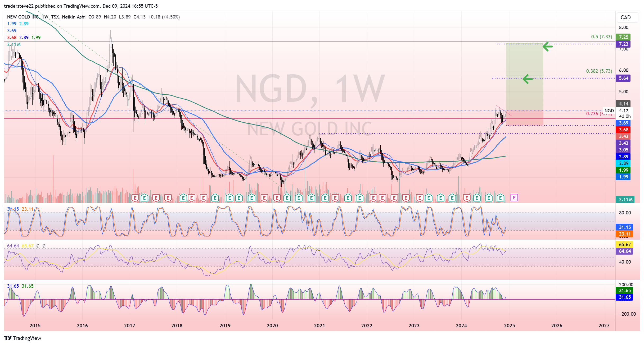Click the orange 23.11 stochastic axis label
The height and width of the screenshot is (345, 644).
tap(625, 234)
